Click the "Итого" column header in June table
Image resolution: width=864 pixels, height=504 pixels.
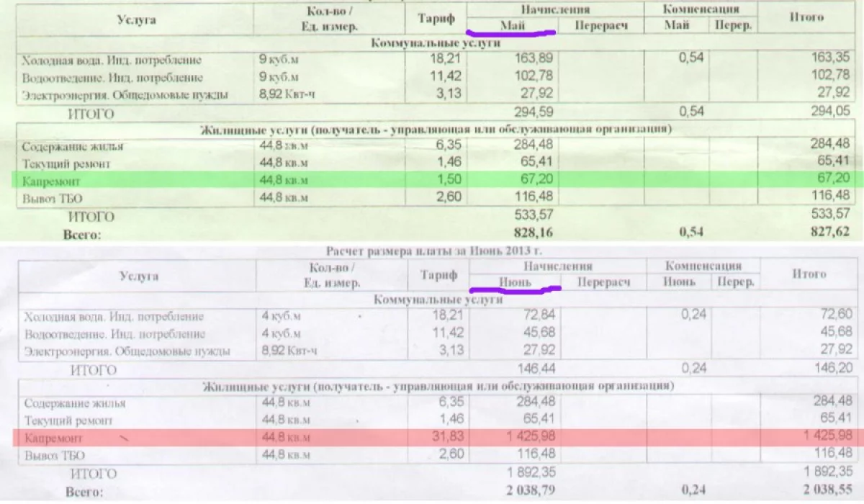[x=809, y=274]
